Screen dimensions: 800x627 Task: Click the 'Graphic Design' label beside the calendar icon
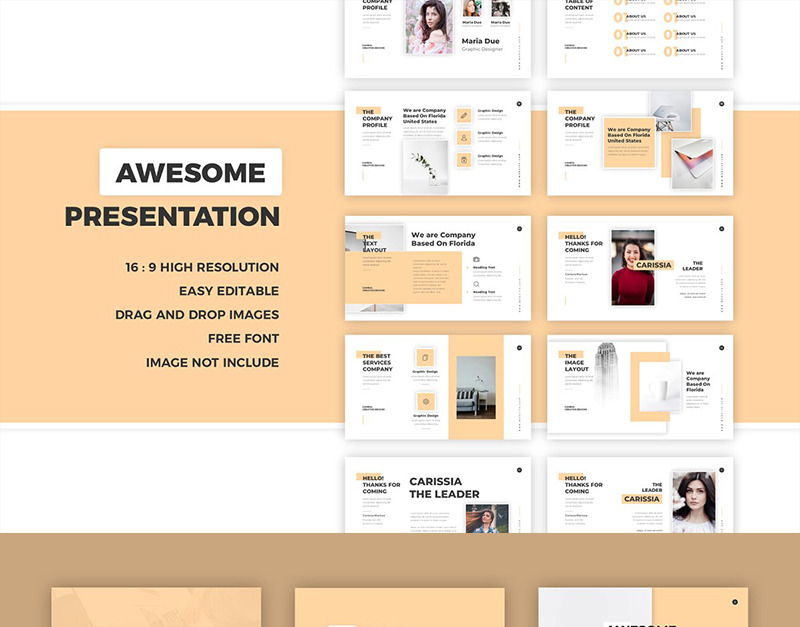pos(490,156)
